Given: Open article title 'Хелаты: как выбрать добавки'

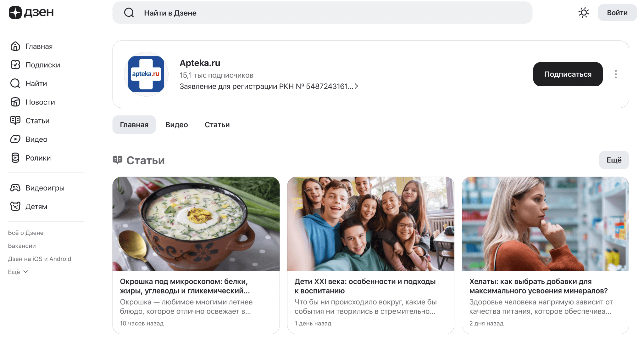Looking at the screenshot, I should point(538,286).
